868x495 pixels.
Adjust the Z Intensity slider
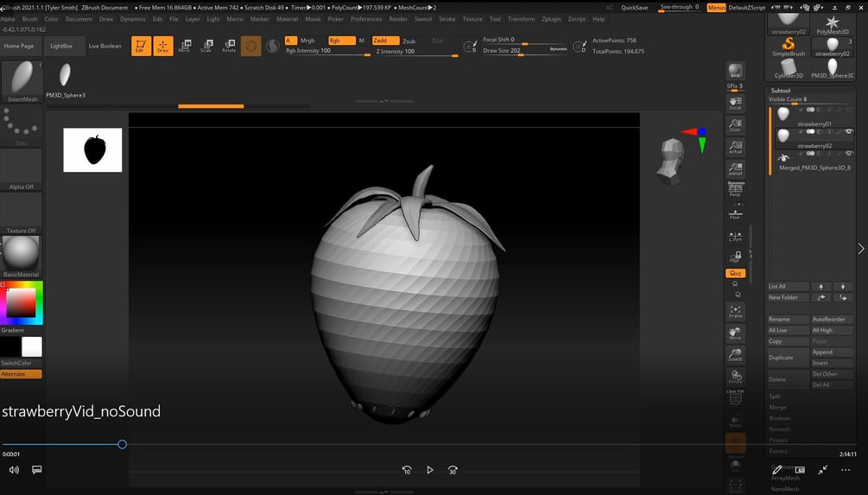click(x=417, y=52)
